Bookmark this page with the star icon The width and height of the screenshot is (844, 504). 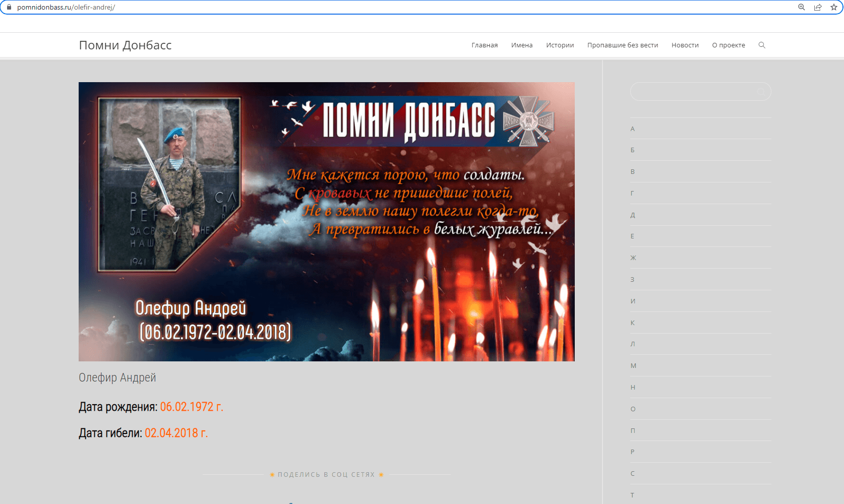[834, 7]
